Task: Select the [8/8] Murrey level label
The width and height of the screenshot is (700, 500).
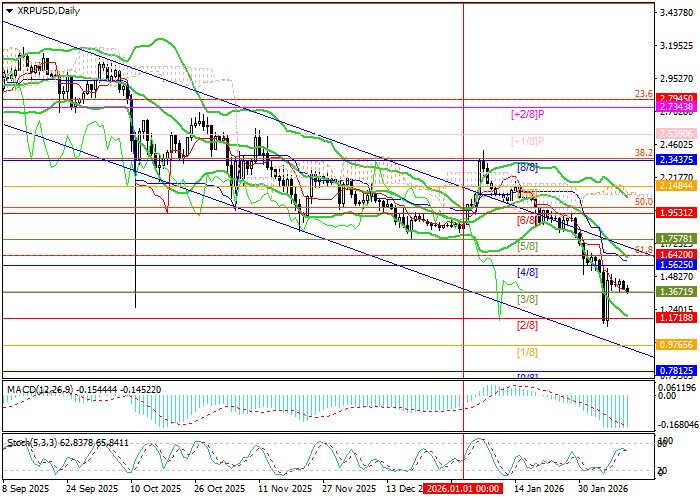Action: click(x=528, y=168)
